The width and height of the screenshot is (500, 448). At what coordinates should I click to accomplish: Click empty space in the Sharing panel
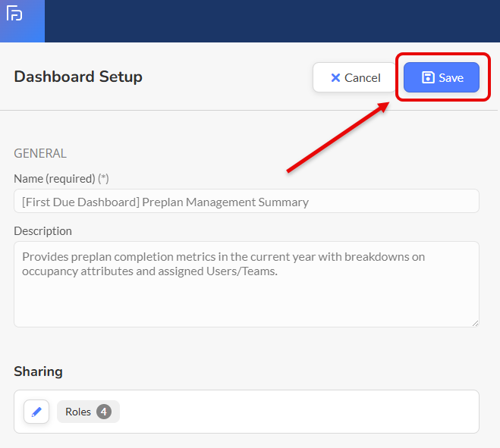click(303, 412)
